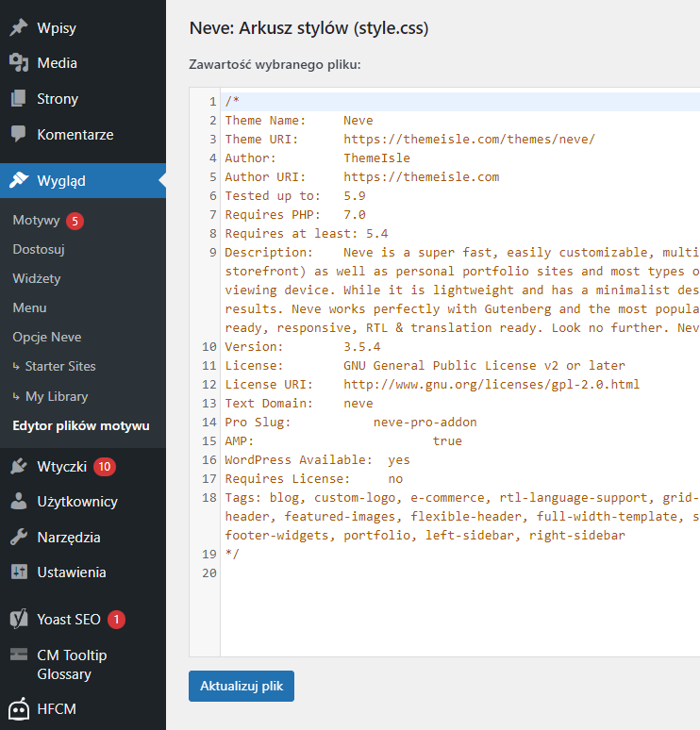Open CM Tooltip Glossary menu label
This screenshot has width=700, height=730.
point(72,664)
